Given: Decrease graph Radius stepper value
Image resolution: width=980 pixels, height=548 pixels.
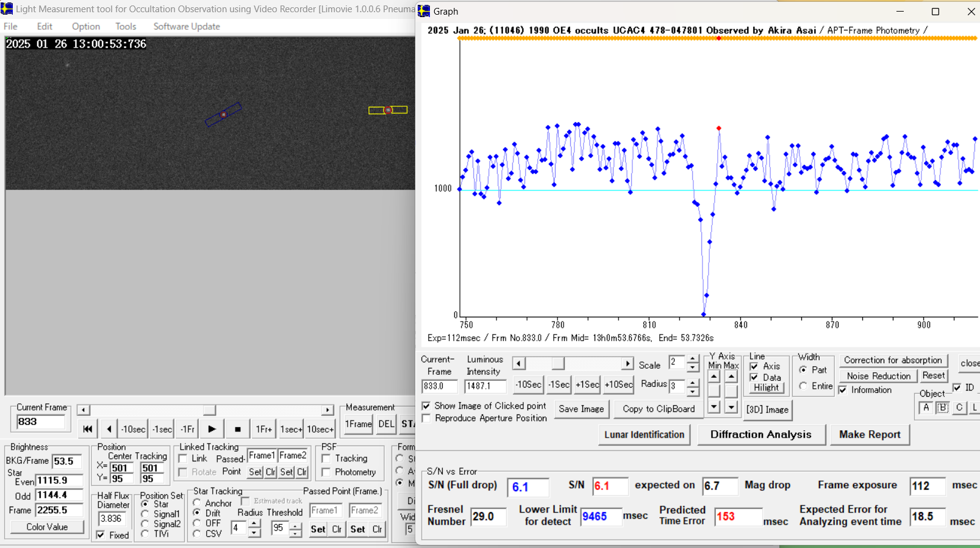Looking at the screenshot, I should click(692, 391).
